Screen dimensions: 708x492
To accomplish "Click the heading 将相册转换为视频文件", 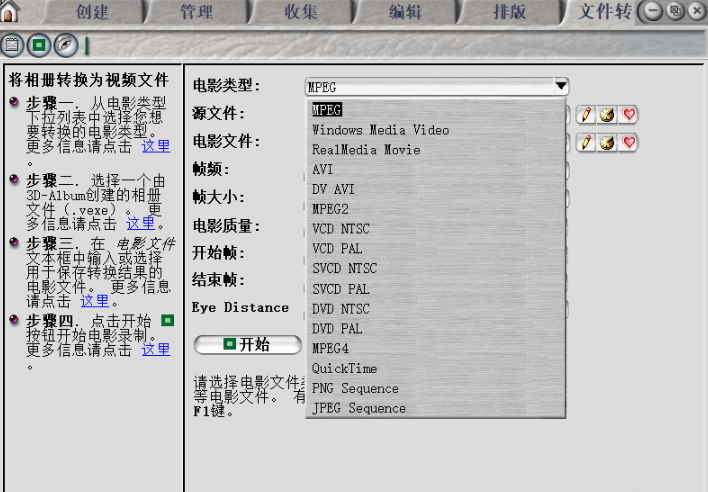I will [88, 80].
